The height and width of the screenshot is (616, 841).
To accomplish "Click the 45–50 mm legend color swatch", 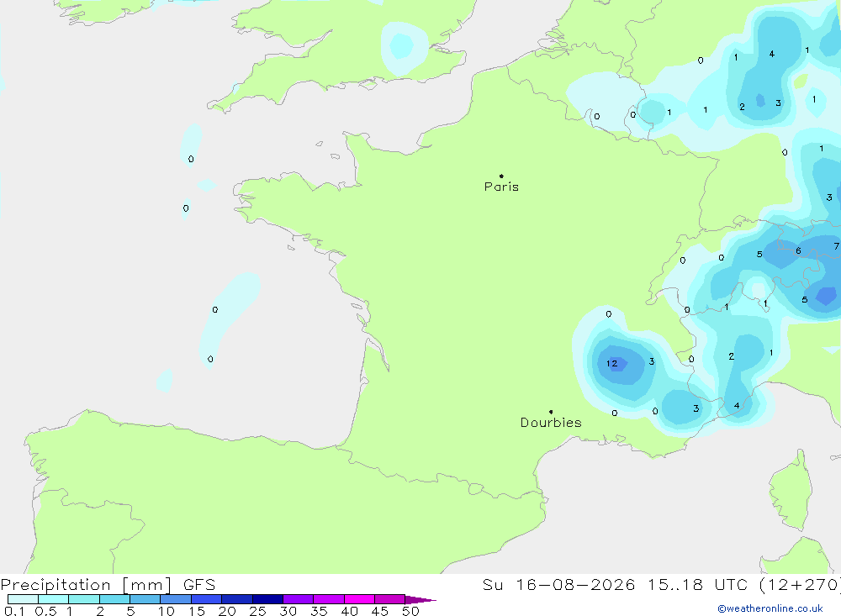I will pyautogui.click(x=389, y=599).
